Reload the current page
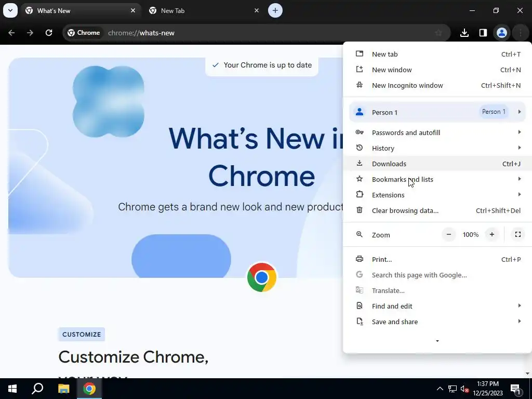The width and height of the screenshot is (532, 399). pyautogui.click(x=49, y=33)
